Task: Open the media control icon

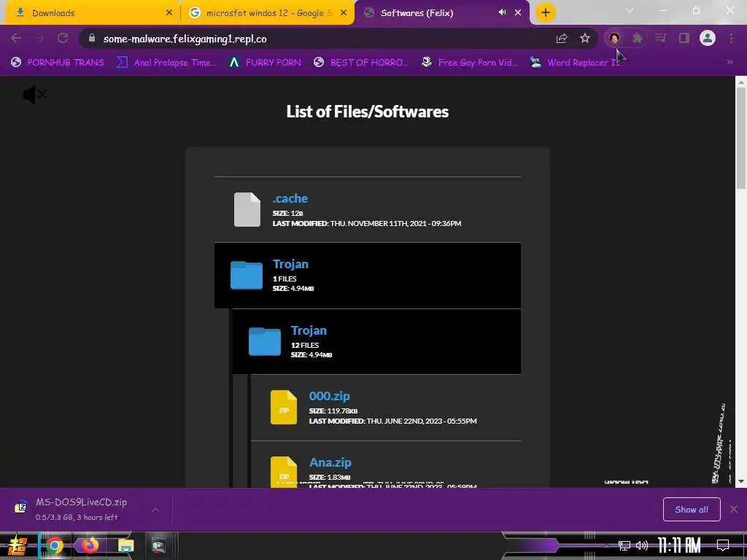Action: click(x=661, y=38)
